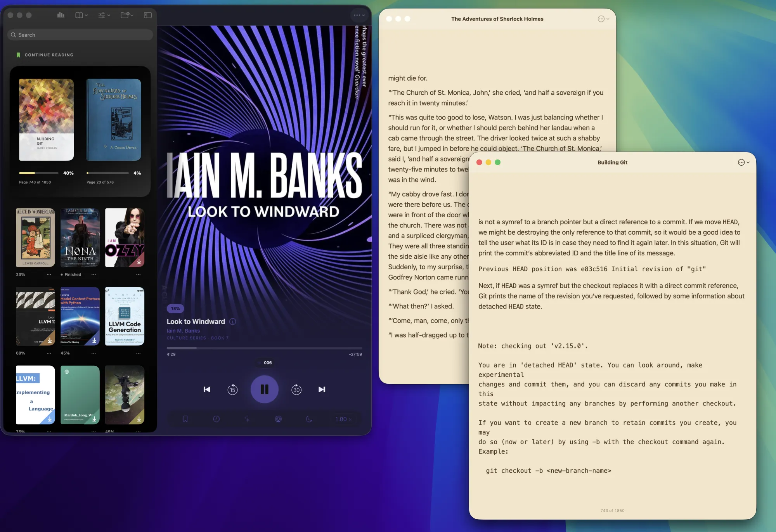Screen dimensions: 776x532
Task: Click the Adventures of Sherlock Holmes window title
Action: pos(497,19)
